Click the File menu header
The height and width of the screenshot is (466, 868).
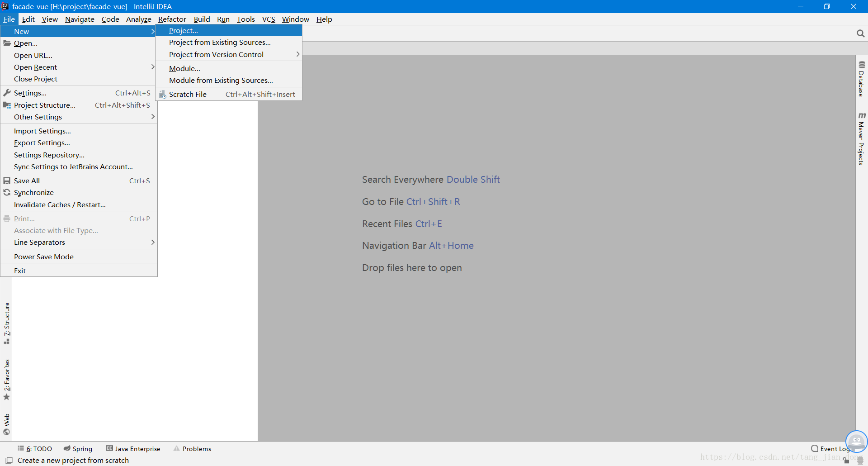[x=9, y=19]
